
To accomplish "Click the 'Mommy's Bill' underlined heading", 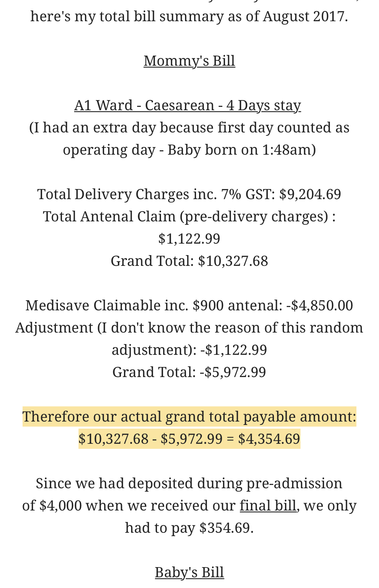I will pos(189,61).
